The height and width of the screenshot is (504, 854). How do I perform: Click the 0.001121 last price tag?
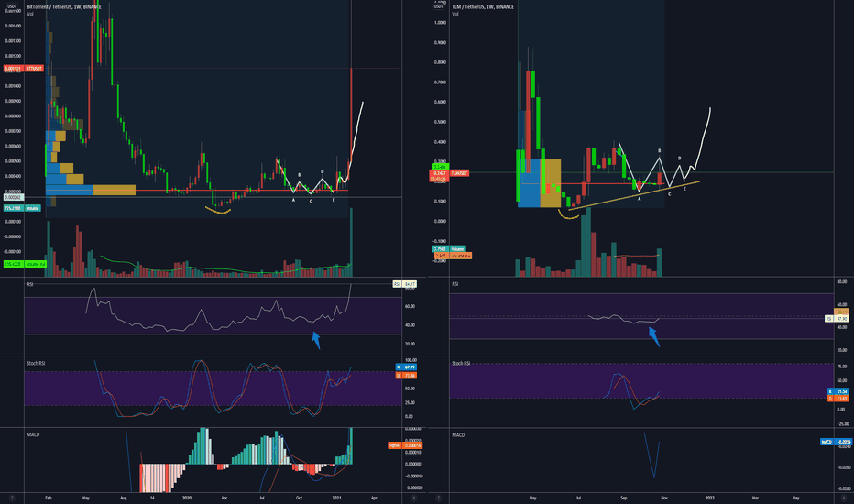[13, 69]
